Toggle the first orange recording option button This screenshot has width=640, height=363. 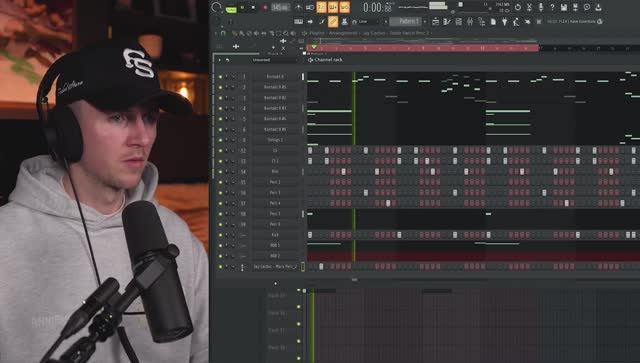(322, 7)
